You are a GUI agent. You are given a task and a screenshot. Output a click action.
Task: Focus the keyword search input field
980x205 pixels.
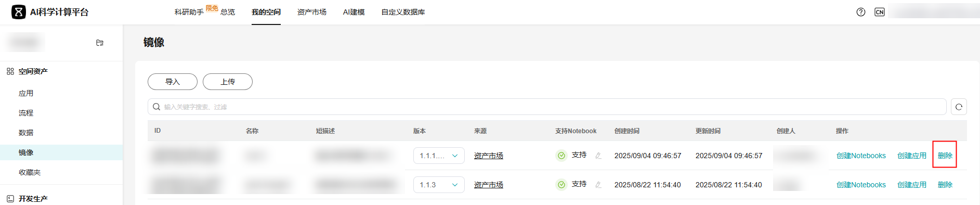click(x=547, y=107)
